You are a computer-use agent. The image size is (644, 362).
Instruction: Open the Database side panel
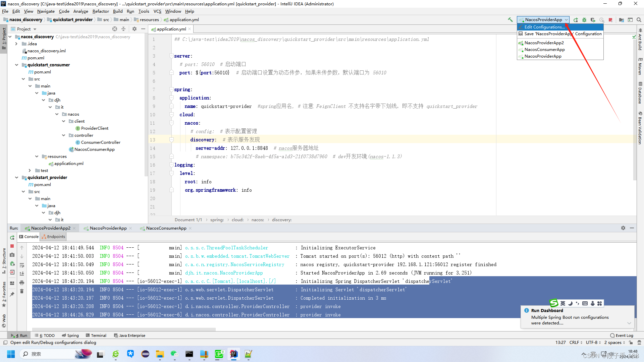point(640,93)
